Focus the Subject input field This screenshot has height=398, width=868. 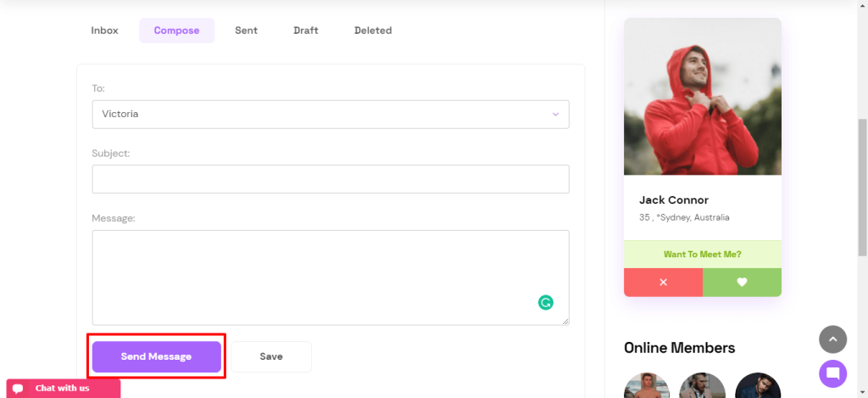coord(331,179)
